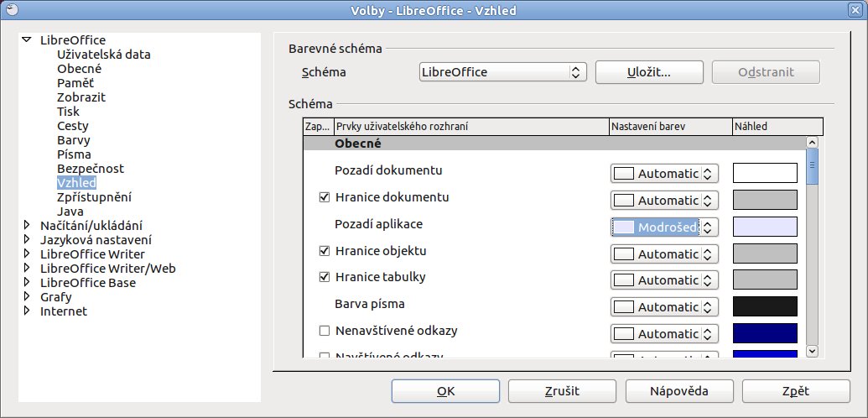Select Barvy in options tree
Image resolution: width=868 pixels, height=418 pixels.
[x=73, y=139]
